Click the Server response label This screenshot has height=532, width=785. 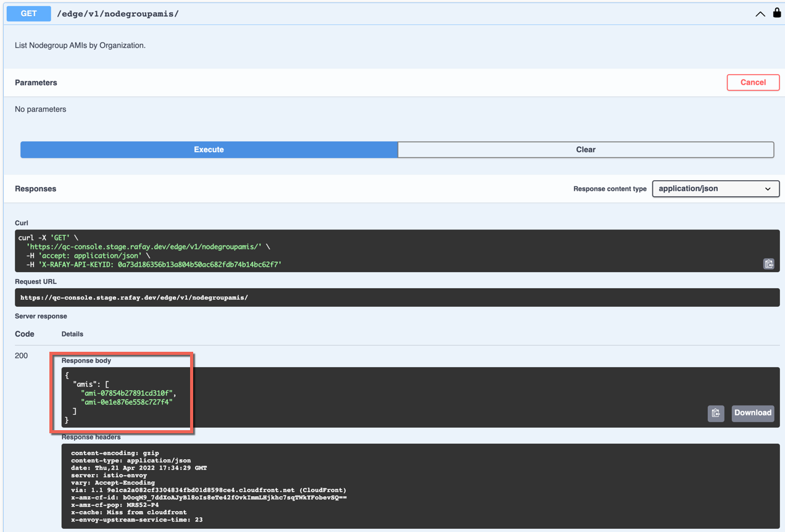41,316
